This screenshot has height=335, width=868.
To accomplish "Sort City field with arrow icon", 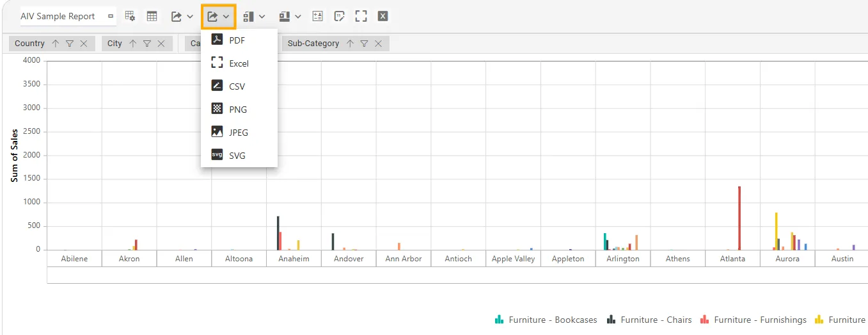I will pyautogui.click(x=133, y=44).
